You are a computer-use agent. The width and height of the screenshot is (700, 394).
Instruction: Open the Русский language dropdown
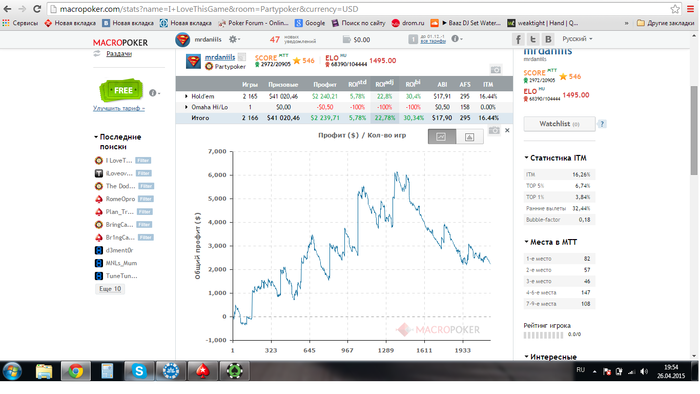[x=577, y=39]
